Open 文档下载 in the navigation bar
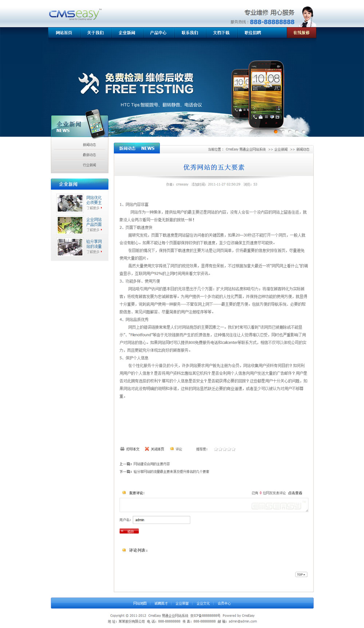This screenshot has height=628, width=364. tap(221, 33)
